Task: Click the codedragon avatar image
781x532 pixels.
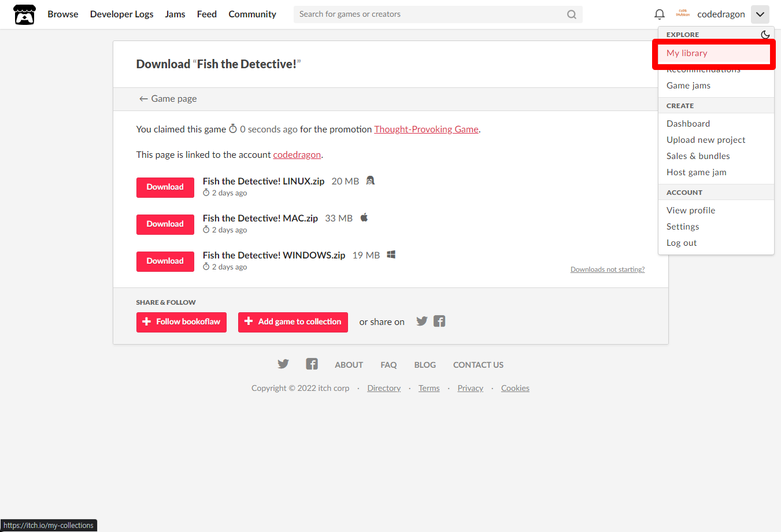Action: [683, 14]
